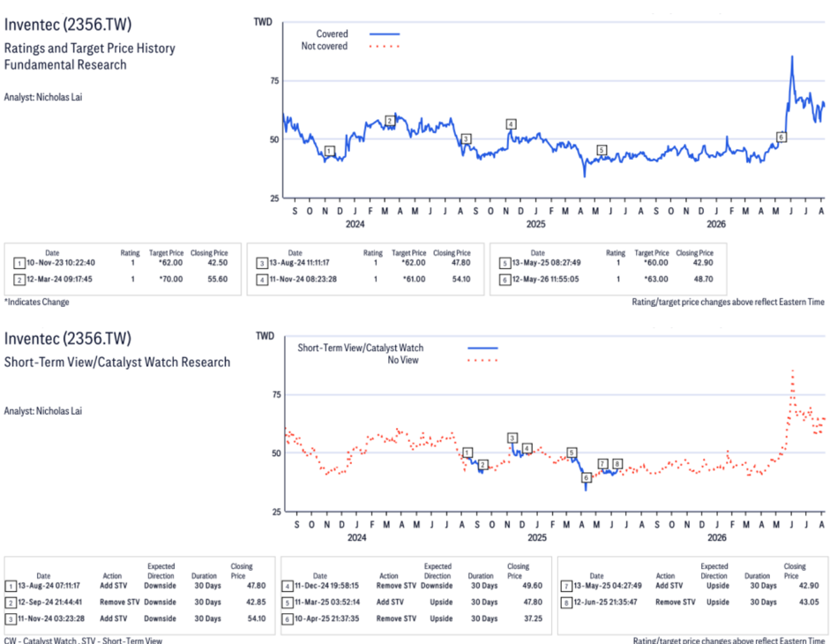Click the red dotted Not covered legend line
Viewport: 830px width, 644px height.
click(385, 46)
